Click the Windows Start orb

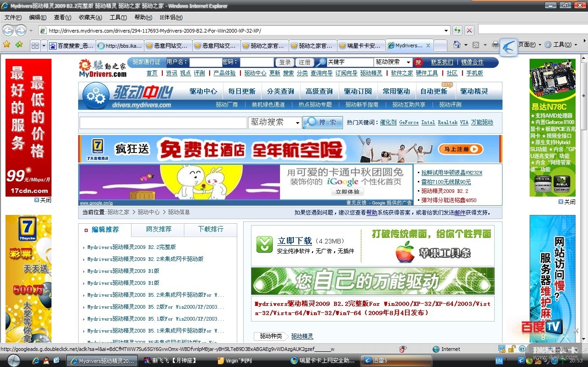pyautogui.click(x=13, y=361)
